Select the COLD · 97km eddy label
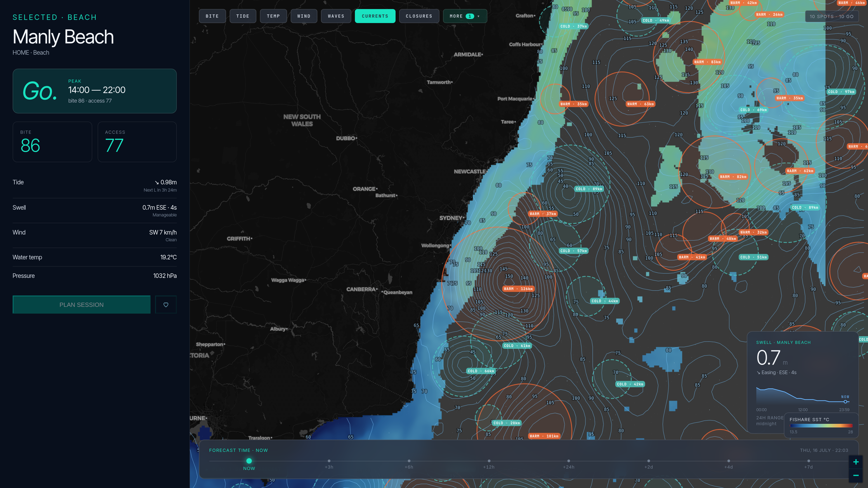This screenshot has width=868, height=488. pyautogui.click(x=841, y=92)
